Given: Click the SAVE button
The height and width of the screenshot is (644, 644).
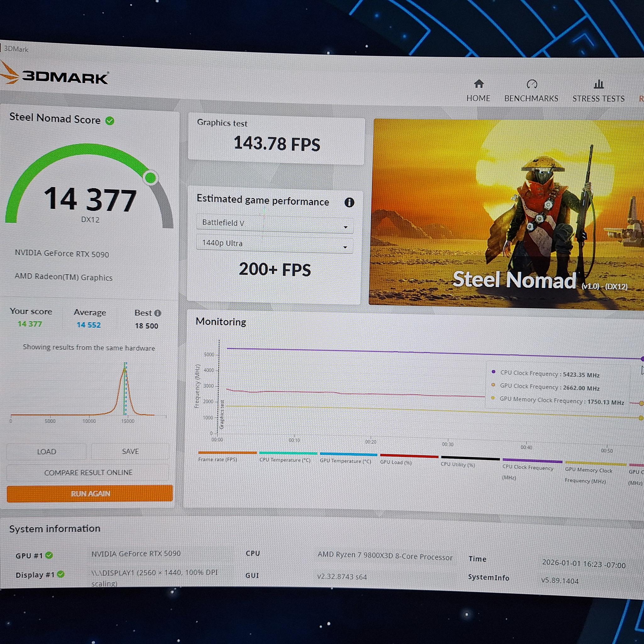Looking at the screenshot, I should 130,451.
